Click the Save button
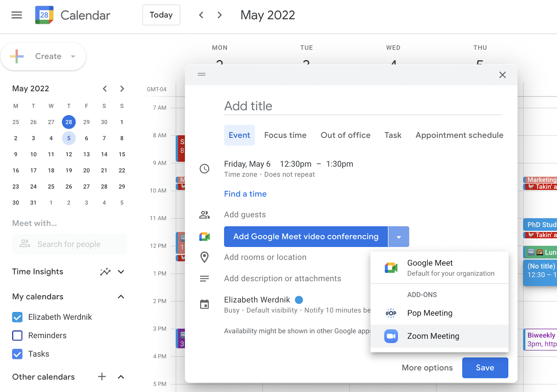 click(485, 368)
